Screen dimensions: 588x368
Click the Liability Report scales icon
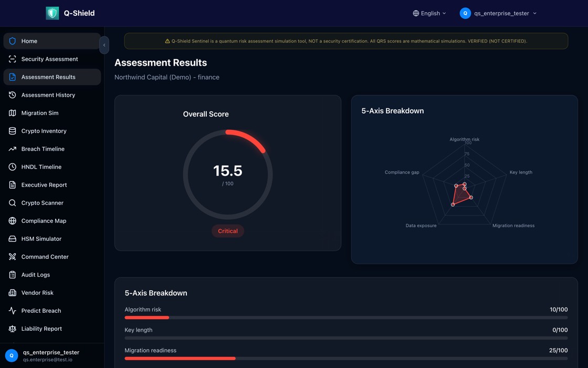click(x=13, y=329)
